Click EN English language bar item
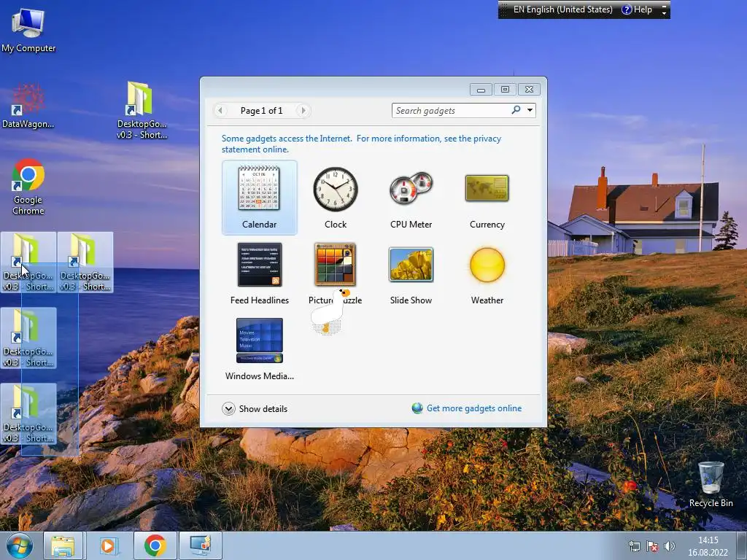The height and width of the screenshot is (560, 747). (562, 9)
